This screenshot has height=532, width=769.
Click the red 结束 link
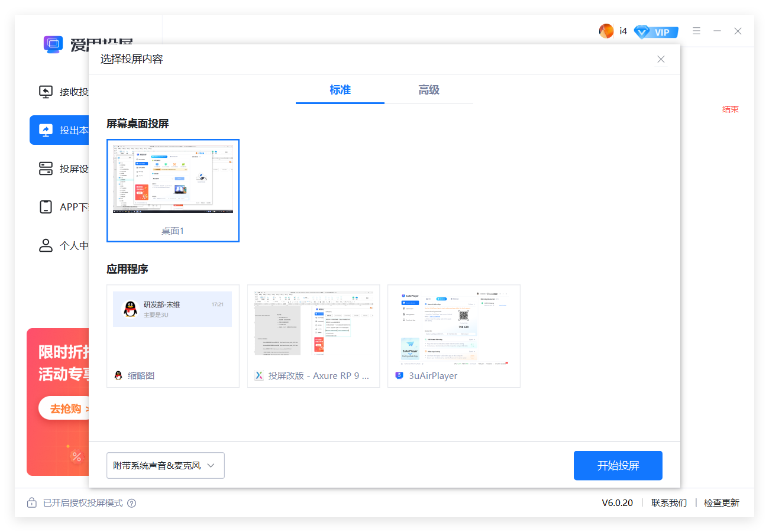[731, 109]
